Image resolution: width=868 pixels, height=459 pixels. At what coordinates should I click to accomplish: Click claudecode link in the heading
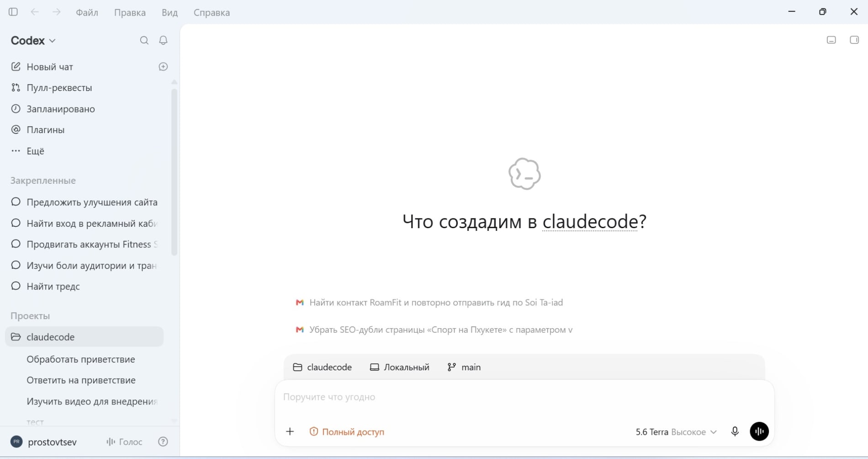[590, 222]
